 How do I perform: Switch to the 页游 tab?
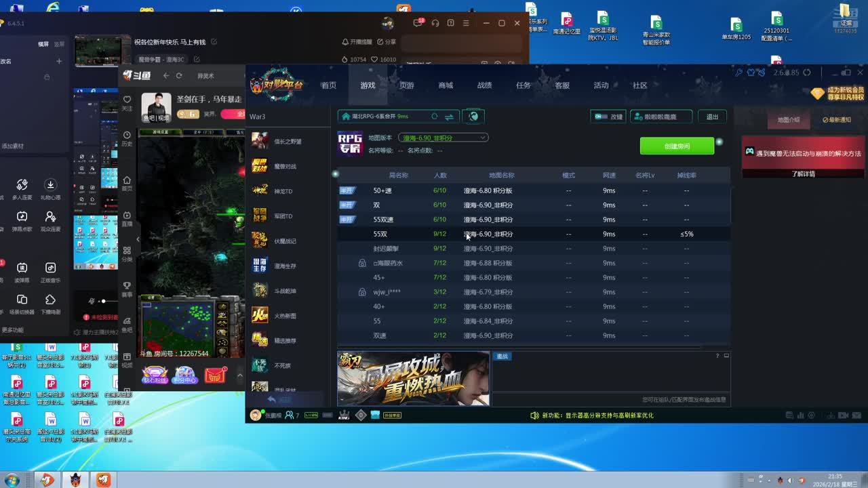[x=406, y=85]
